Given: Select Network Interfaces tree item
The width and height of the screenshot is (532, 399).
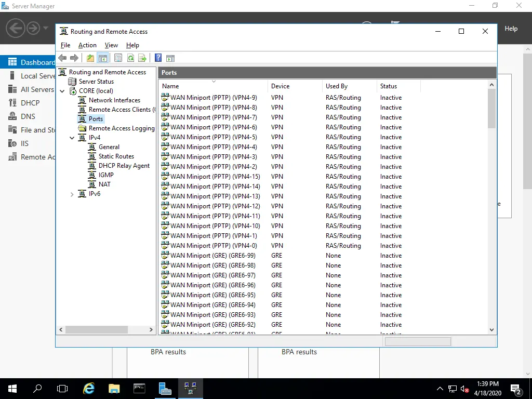Looking at the screenshot, I should 114,100.
